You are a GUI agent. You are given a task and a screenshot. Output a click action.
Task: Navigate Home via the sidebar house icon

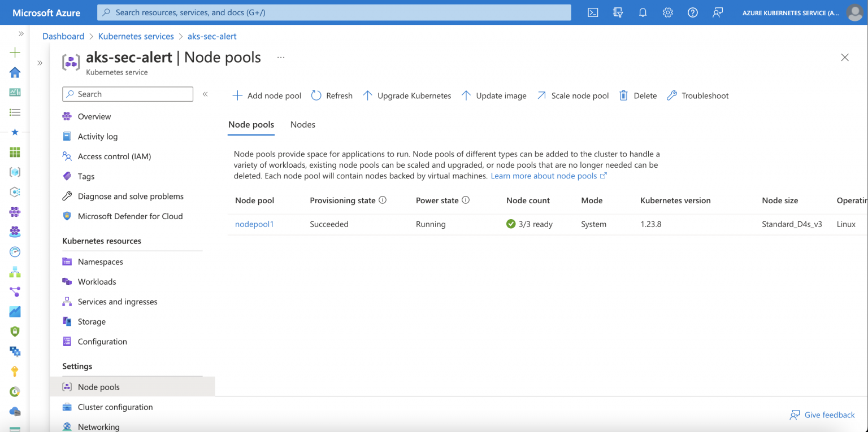pyautogui.click(x=14, y=72)
